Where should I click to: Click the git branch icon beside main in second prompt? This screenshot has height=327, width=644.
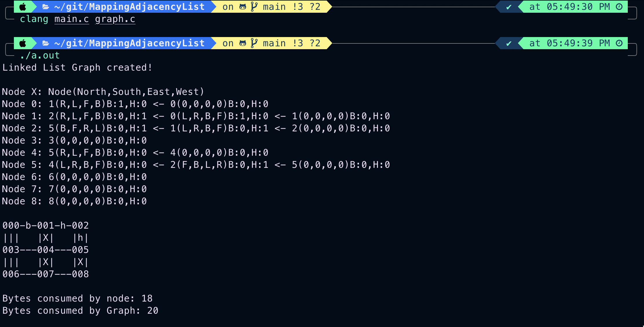click(x=254, y=43)
